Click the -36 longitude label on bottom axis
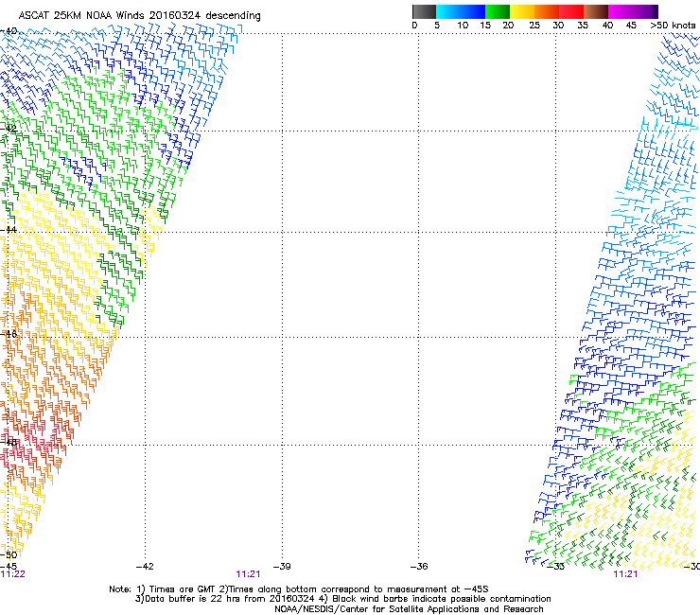700x615 pixels. pyautogui.click(x=419, y=567)
